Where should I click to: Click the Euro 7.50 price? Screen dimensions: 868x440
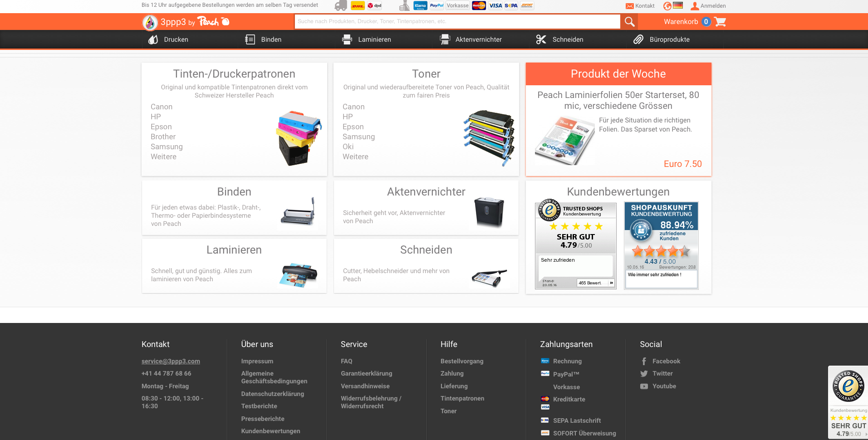coord(682,164)
